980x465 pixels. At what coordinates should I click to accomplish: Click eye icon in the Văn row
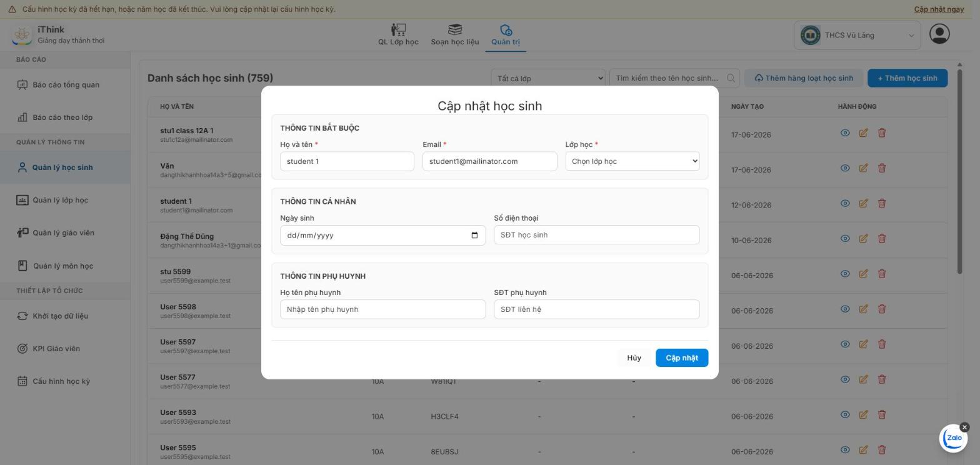pos(845,168)
